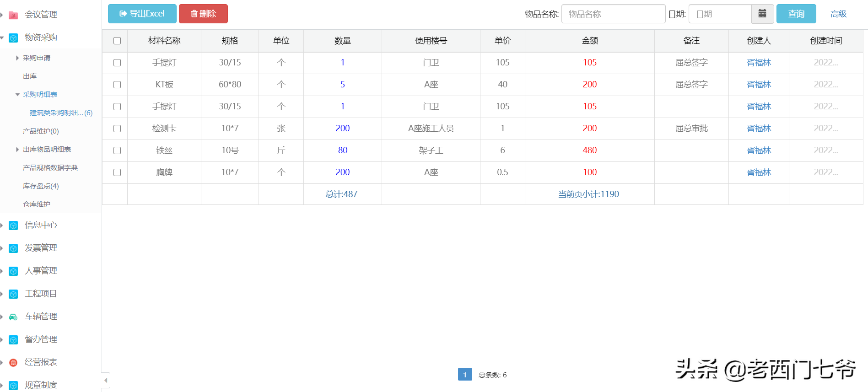868x392 pixels.
Task: Click the 人事管理 cube icon
Action: 13,271
